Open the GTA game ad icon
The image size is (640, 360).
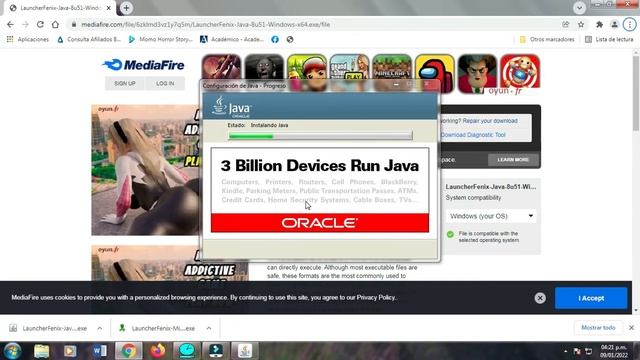[x=349, y=67]
